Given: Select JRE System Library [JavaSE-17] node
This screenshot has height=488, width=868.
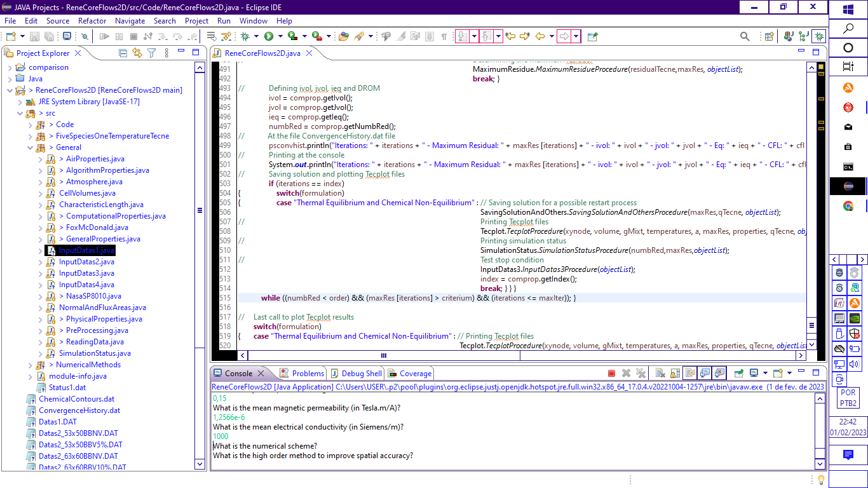Looking at the screenshot, I should [x=89, y=102].
